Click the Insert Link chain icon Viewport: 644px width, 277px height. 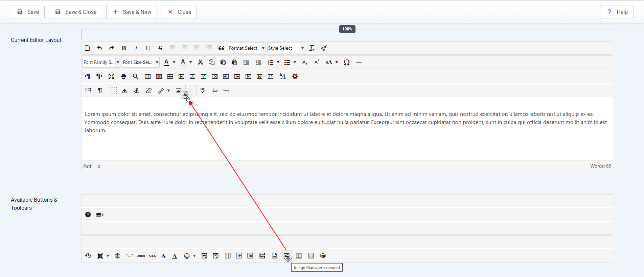tap(161, 91)
